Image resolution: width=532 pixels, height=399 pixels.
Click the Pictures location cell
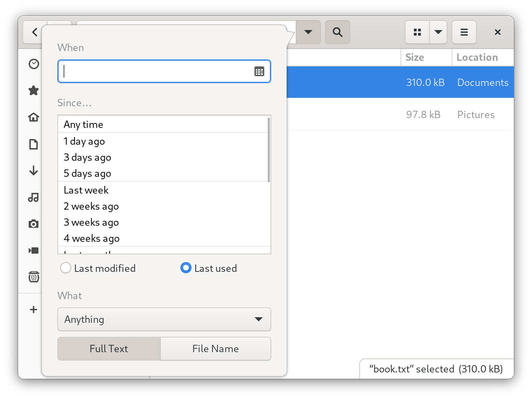tap(476, 115)
